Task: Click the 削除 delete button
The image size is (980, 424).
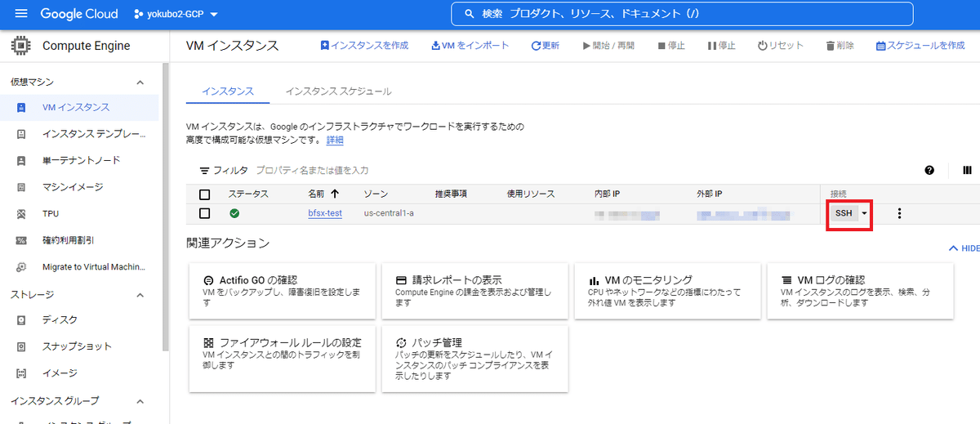Action: click(840, 46)
